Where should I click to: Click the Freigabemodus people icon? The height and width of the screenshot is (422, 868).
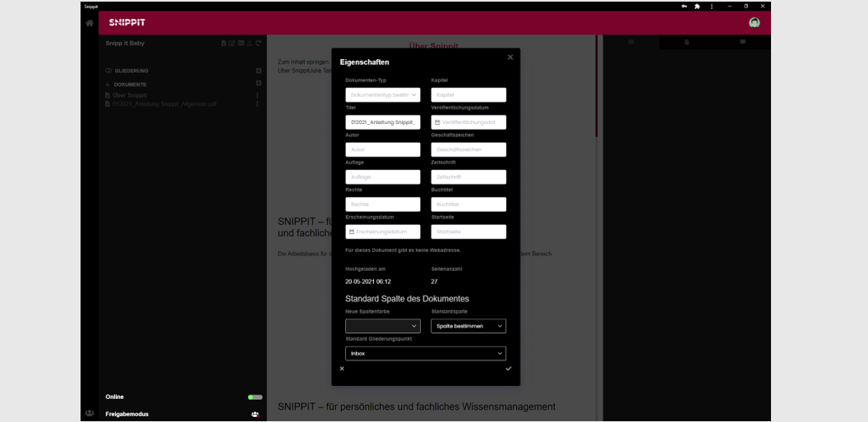click(x=255, y=414)
